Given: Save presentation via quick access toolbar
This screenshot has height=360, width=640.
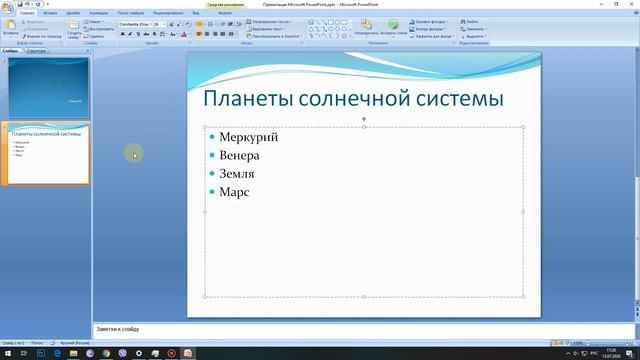Looking at the screenshot, I should tap(20, 4).
